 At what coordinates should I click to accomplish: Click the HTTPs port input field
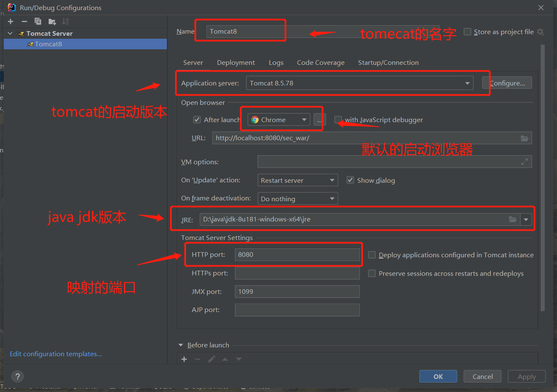click(297, 273)
